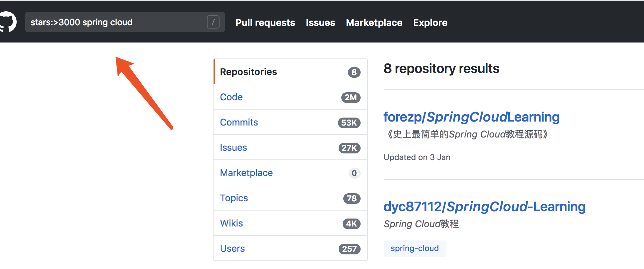Show Wikis search results
This screenshot has height=269, width=644.
[231, 223]
